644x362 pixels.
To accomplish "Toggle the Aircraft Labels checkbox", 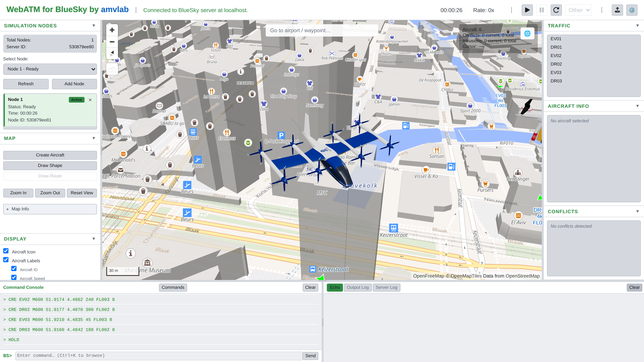I will (6, 260).
